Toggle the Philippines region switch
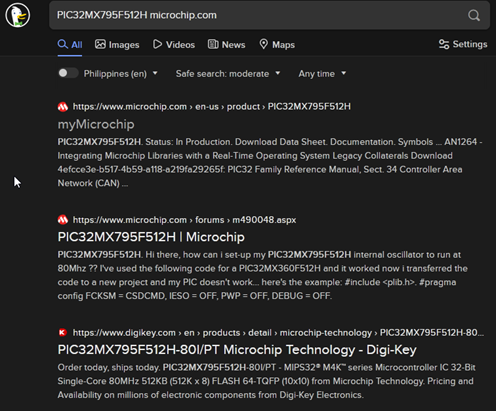Screen dimensions: 496x411 click(x=68, y=73)
